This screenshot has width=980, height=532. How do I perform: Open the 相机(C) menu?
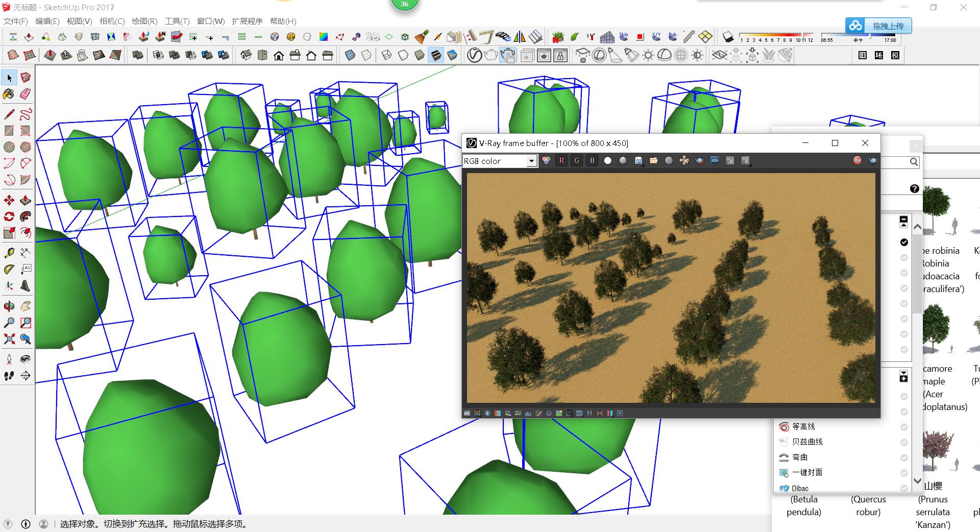112,21
